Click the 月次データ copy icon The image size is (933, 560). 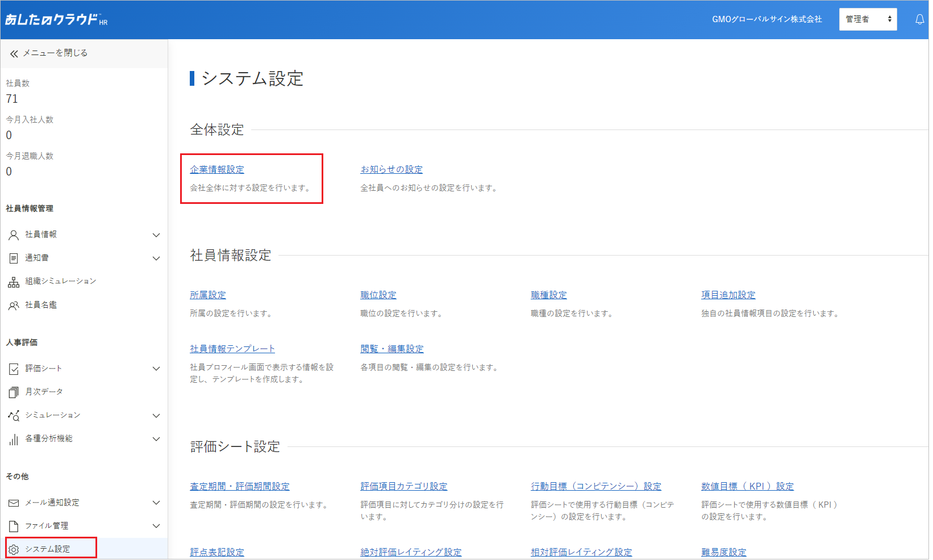point(14,392)
